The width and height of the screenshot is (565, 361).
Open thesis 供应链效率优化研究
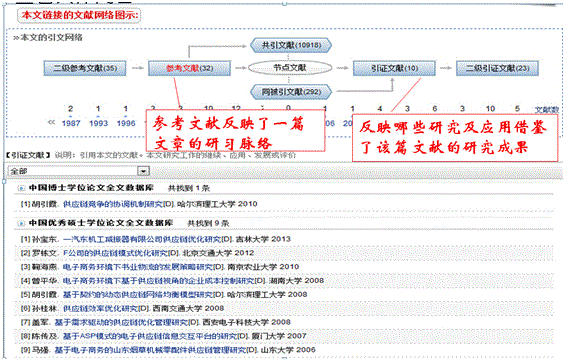point(101,308)
